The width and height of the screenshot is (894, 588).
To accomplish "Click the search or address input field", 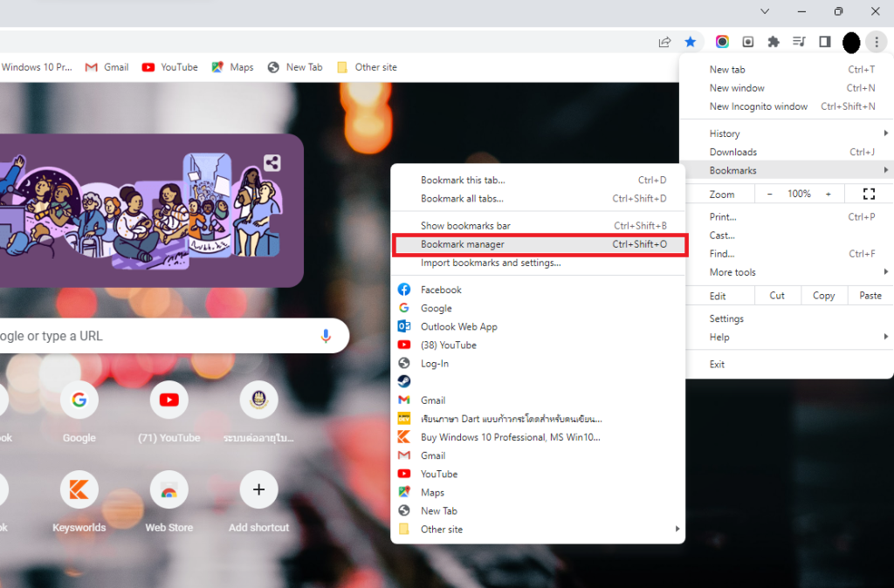I will pos(157,335).
